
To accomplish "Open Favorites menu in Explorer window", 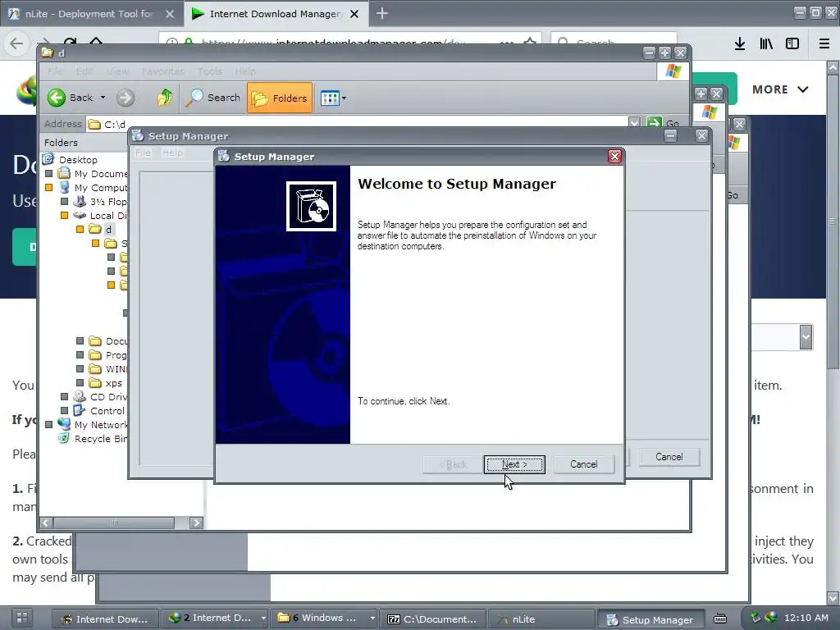I will (x=163, y=71).
